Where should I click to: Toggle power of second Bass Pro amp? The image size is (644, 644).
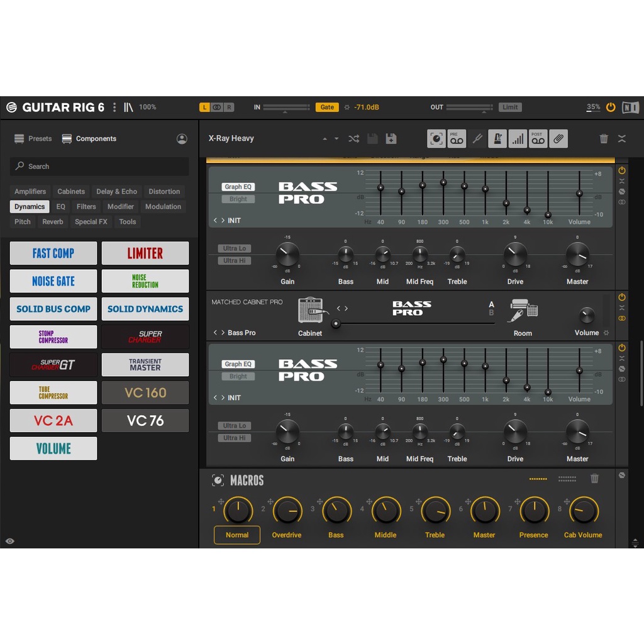pos(622,347)
